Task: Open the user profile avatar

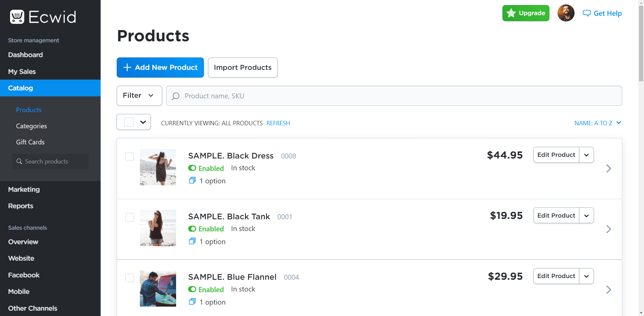Action: click(x=566, y=13)
